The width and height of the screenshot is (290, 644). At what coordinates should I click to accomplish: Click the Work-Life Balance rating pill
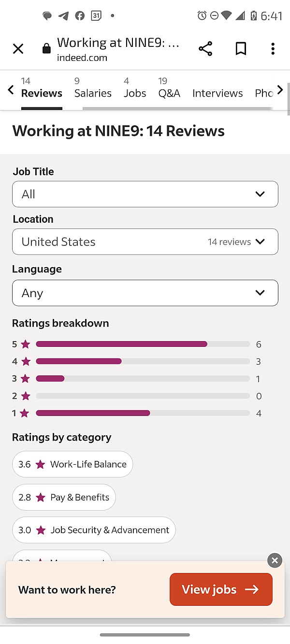72,464
